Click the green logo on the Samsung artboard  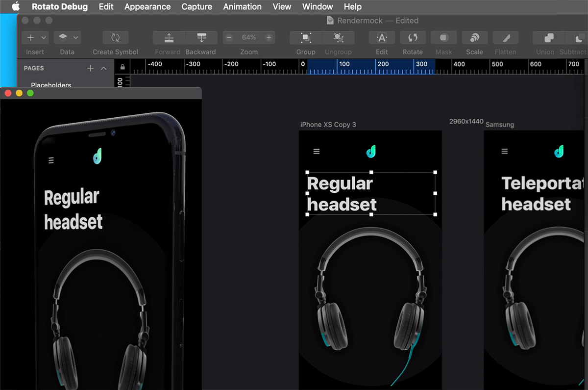click(559, 152)
